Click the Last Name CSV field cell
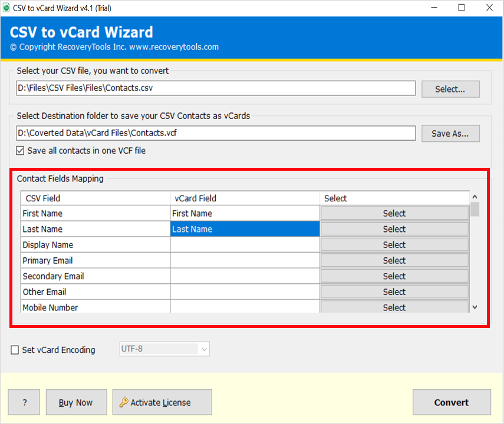This screenshot has width=504, height=424. (x=95, y=229)
